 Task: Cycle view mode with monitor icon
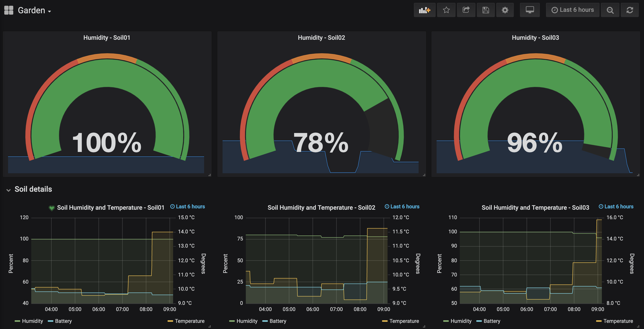click(529, 10)
